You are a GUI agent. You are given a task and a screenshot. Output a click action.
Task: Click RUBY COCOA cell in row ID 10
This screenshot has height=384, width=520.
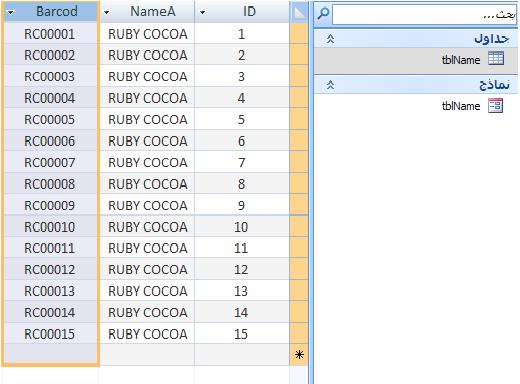click(x=148, y=227)
